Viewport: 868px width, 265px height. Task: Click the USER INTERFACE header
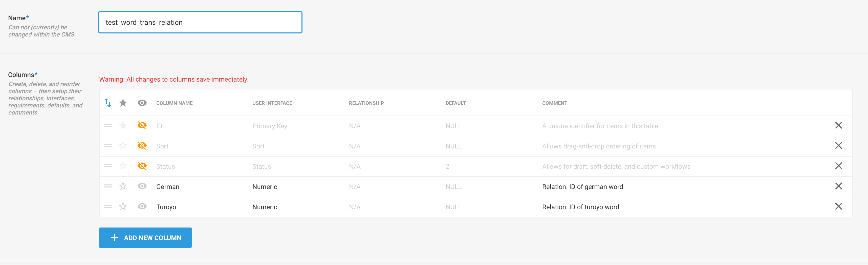(272, 103)
